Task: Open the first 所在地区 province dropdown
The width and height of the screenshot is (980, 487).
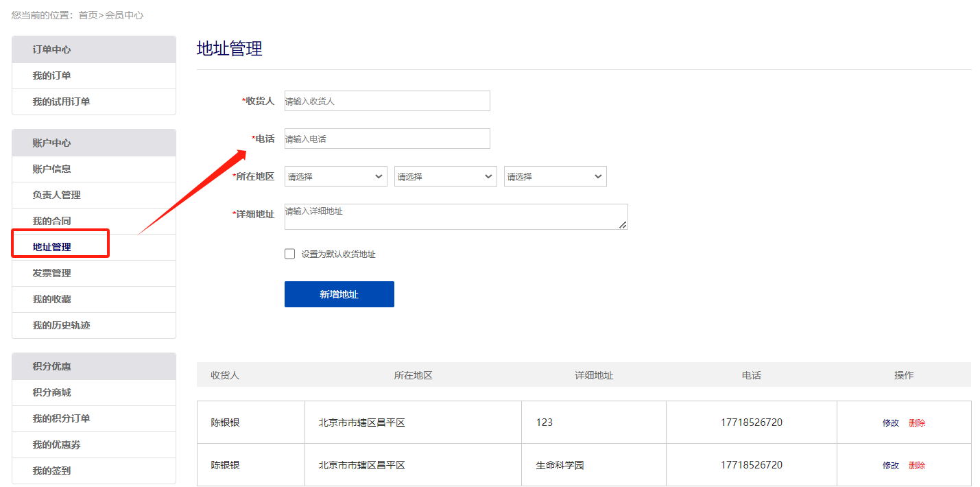Action: [335, 176]
